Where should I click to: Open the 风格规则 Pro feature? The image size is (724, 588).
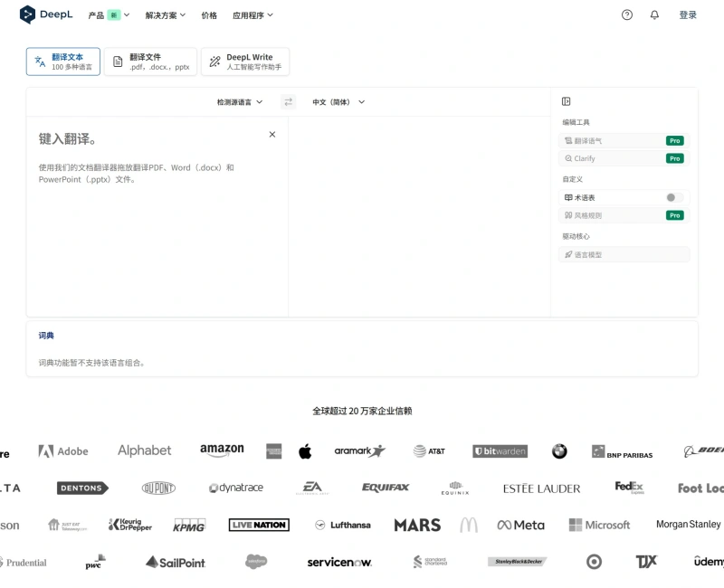click(x=624, y=215)
